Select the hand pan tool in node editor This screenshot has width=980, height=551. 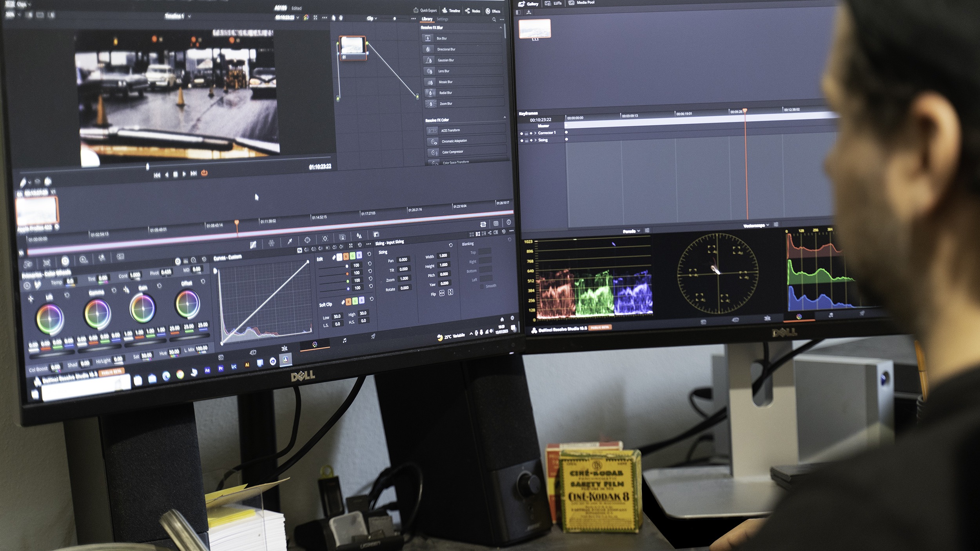[x=341, y=18]
